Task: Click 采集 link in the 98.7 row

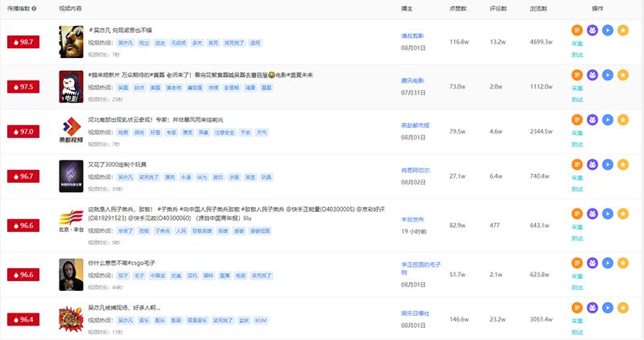Action: click(577, 44)
